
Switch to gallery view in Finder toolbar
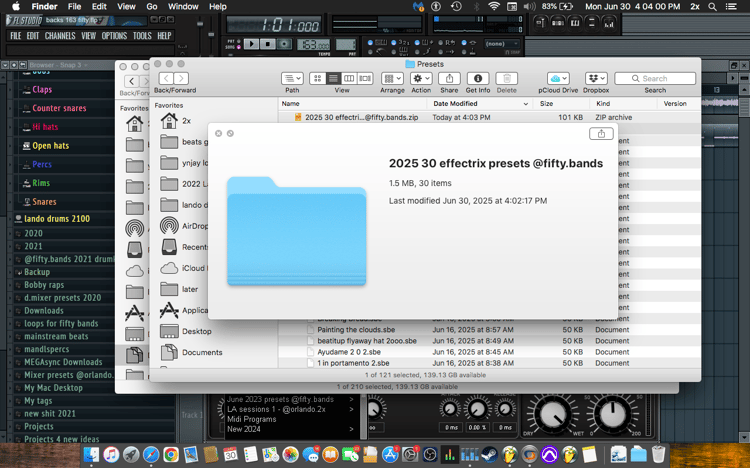tap(365, 78)
